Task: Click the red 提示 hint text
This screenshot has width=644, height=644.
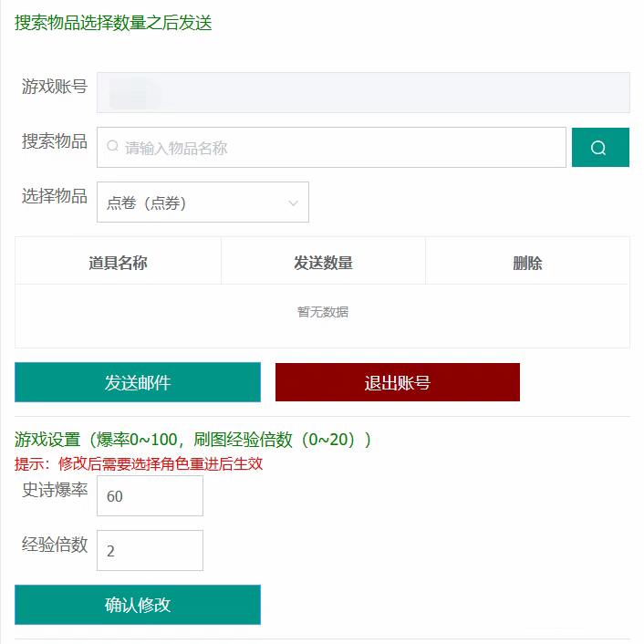Action: [x=139, y=463]
